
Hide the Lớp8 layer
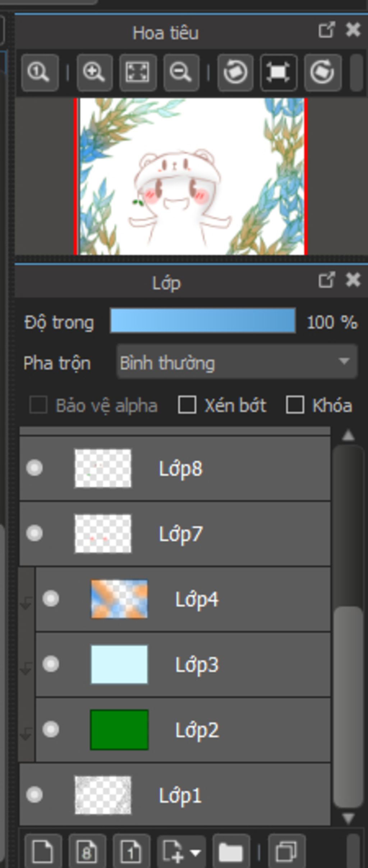(x=34, y=468)
